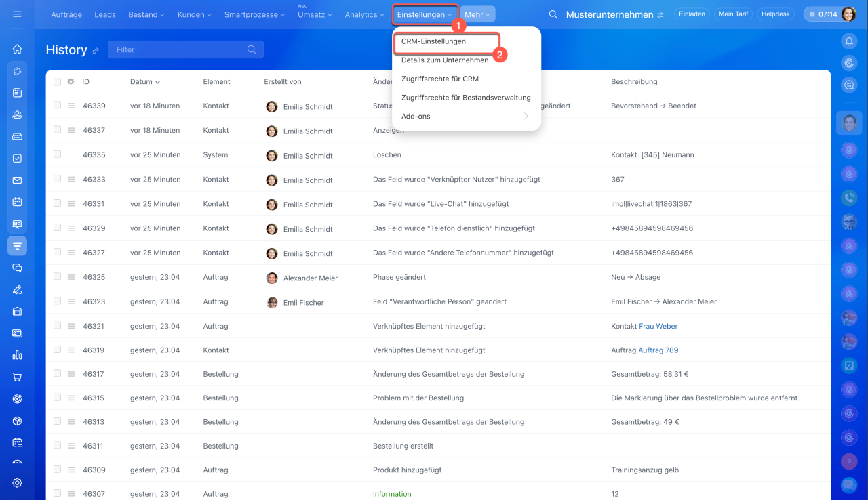Open the notifications bell icon
The height and width of the screenshot is (500, 868).
click(848, 42)
